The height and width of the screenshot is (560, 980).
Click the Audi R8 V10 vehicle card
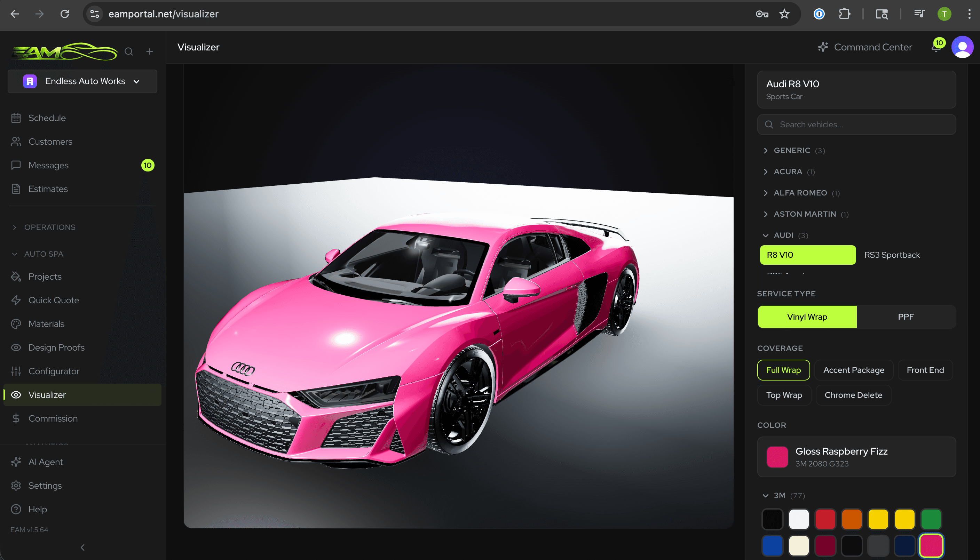click(856, 89)
